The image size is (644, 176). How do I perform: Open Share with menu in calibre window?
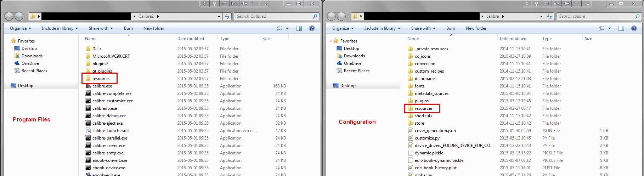point(423,28)
